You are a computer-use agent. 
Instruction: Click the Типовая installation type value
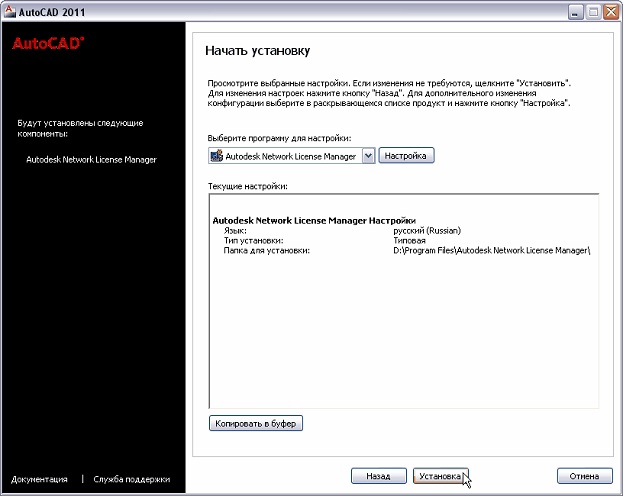[x=409, y=240]
